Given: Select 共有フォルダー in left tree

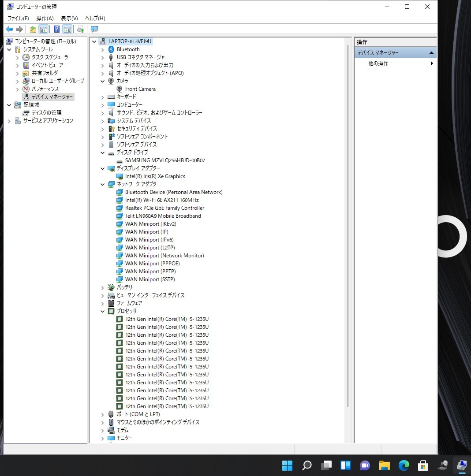Looking at the screenshot, I should click(x=46, y=73).
